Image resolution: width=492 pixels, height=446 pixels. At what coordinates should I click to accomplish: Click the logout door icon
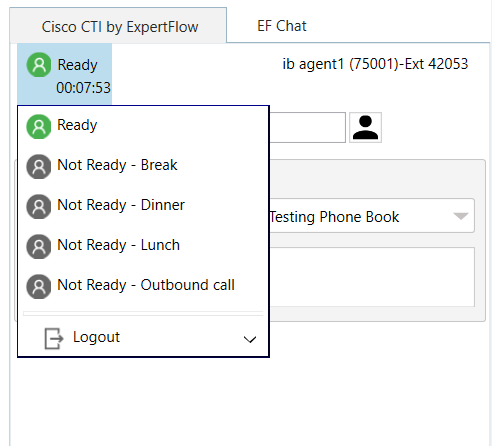tap(54, 338)
